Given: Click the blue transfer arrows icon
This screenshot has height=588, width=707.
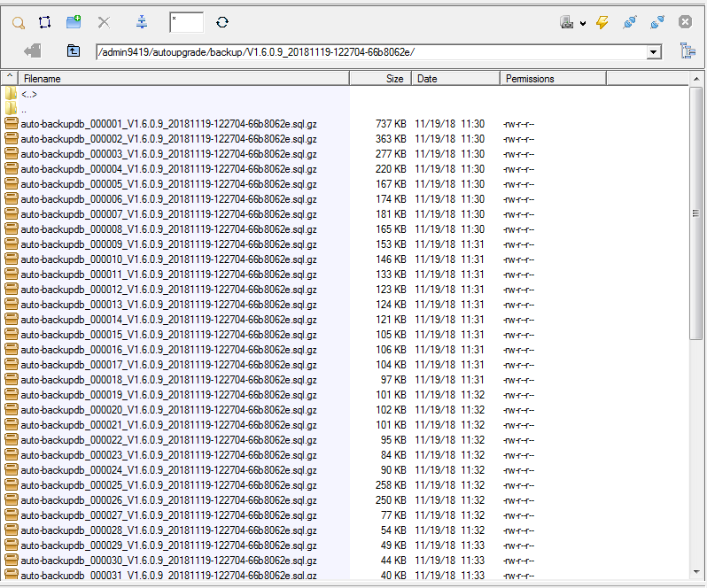Looking at the screenshot, I should pyautogui.click(x=142, y=21).
